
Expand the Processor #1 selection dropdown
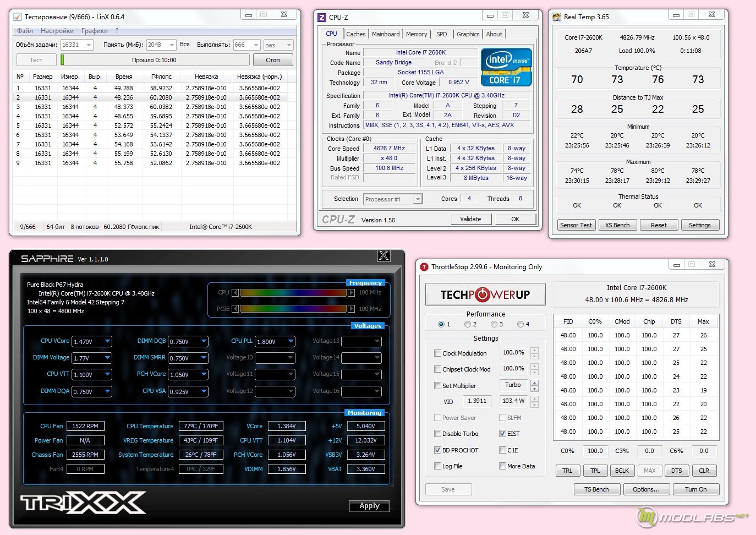coord(417,199)
